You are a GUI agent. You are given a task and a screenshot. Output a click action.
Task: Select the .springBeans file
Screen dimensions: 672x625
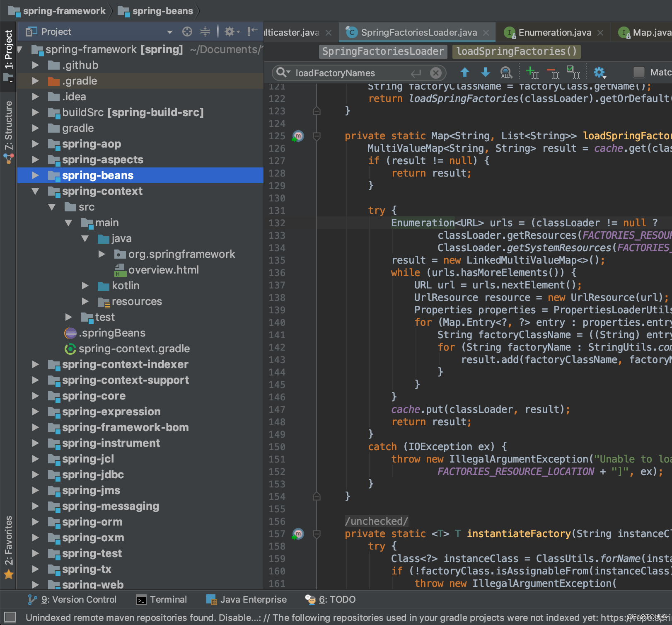click(105, 333)
